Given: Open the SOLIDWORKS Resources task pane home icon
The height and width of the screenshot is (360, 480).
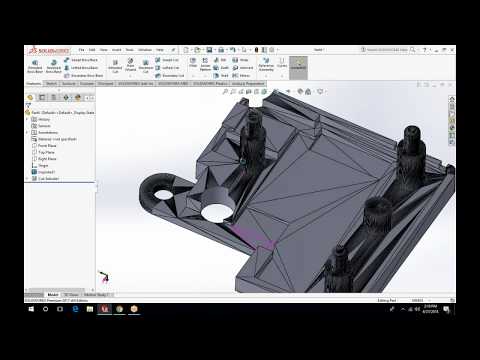Looking at the screenshot, I should [x=452, y=99].
